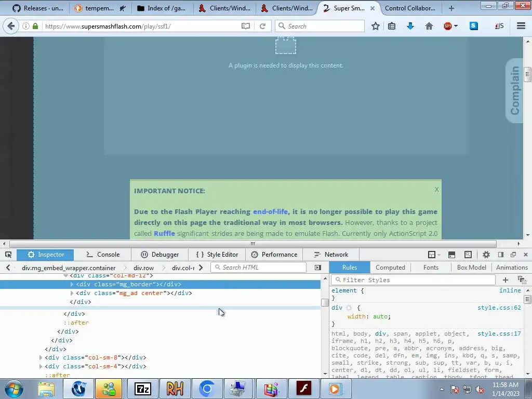Open the SPY extension dropdown arrow
Image resolution: width=532 pixels, height=399 pixels.
pyautogui.click(x=456, y=26)
